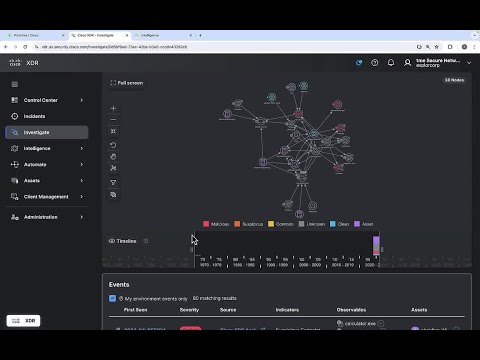
Task: Open the graph filter funnel icon
Action: coord(113,182)
